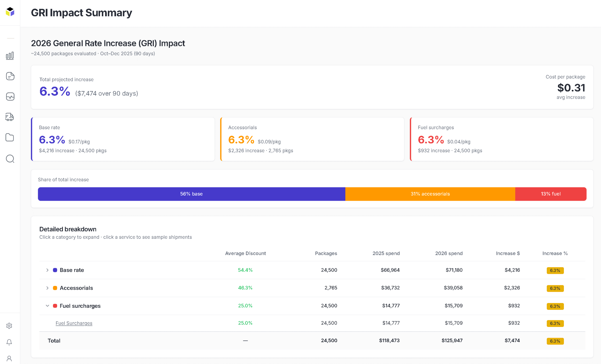Open the Fuel Surcharges sample shipments link
601x364 pixels.
(x=74, y=323)
